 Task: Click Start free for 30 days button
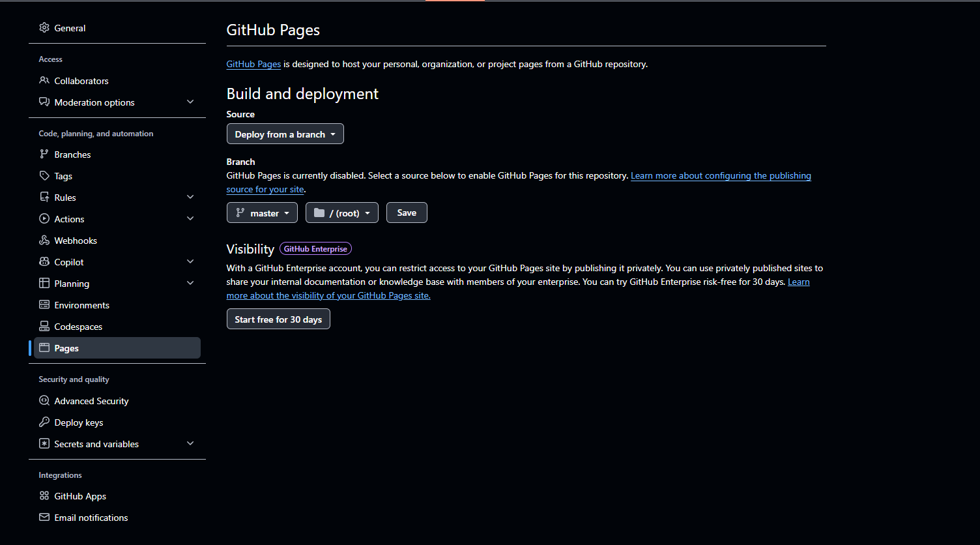click(x=278, y=319)
